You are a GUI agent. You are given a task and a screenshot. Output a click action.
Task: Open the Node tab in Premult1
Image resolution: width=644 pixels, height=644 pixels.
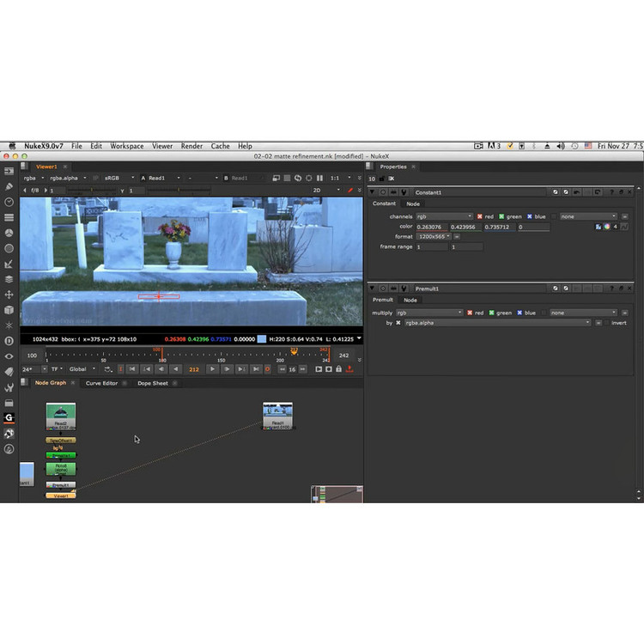click(x=410, y=300)
